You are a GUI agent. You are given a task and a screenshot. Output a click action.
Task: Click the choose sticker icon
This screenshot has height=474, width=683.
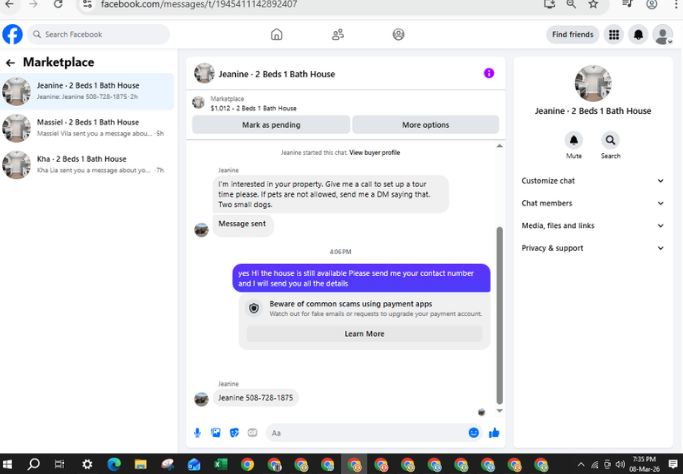pyautogui.click(x=234, y=433)
